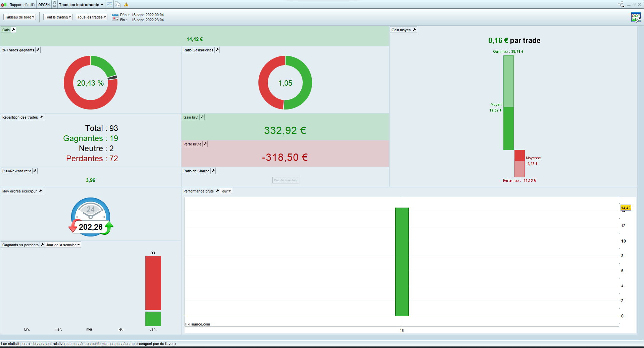Click the add chart icon in title bar
The height and width of the screenshot is (348, 644).
(x=110, y=4)
